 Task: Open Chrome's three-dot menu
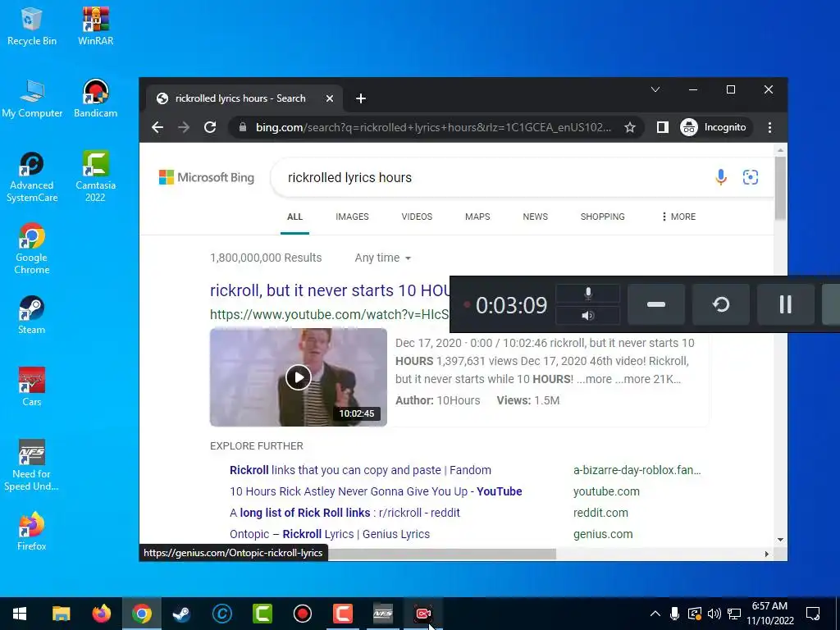pos(769,127)
